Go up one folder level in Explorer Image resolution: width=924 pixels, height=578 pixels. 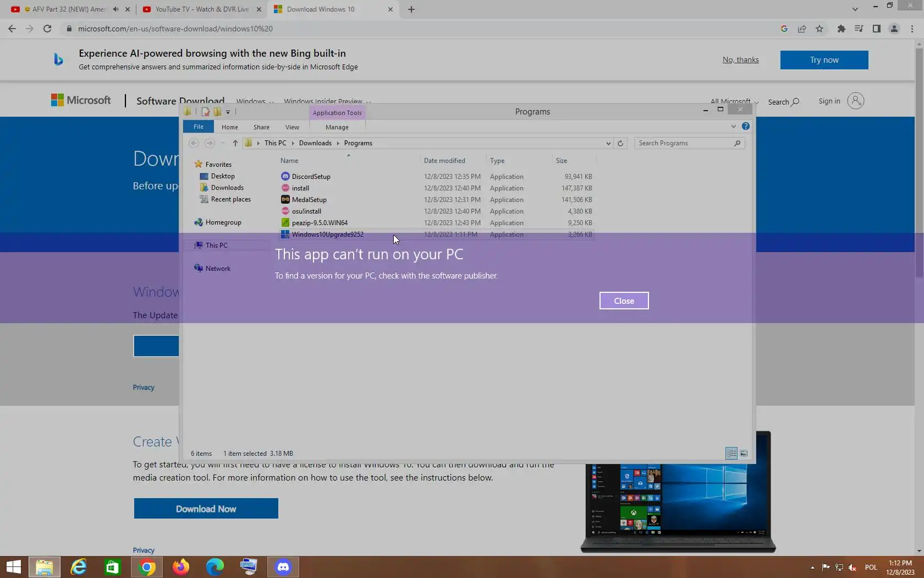tap(235, 143)
